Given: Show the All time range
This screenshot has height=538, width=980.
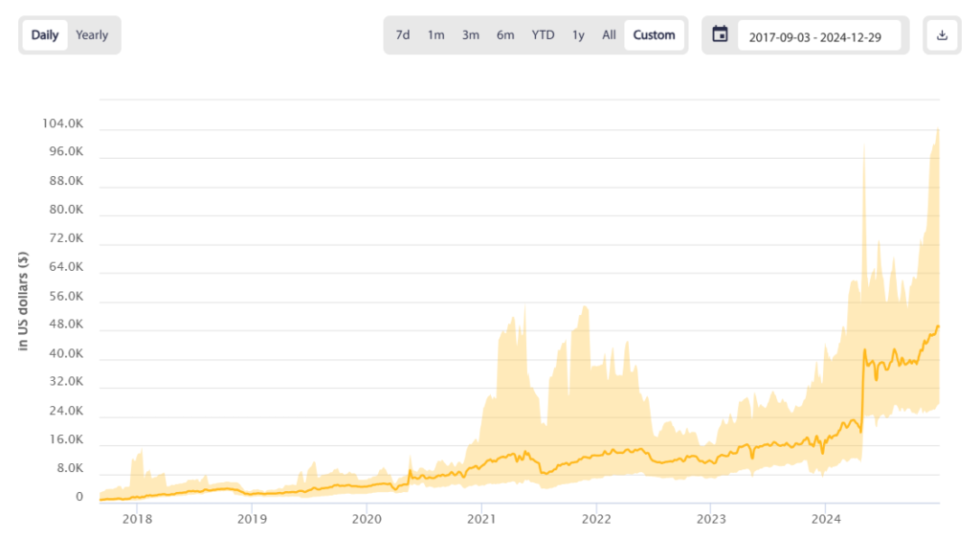Looking at the screenshot, I should [x=609, y=35].
